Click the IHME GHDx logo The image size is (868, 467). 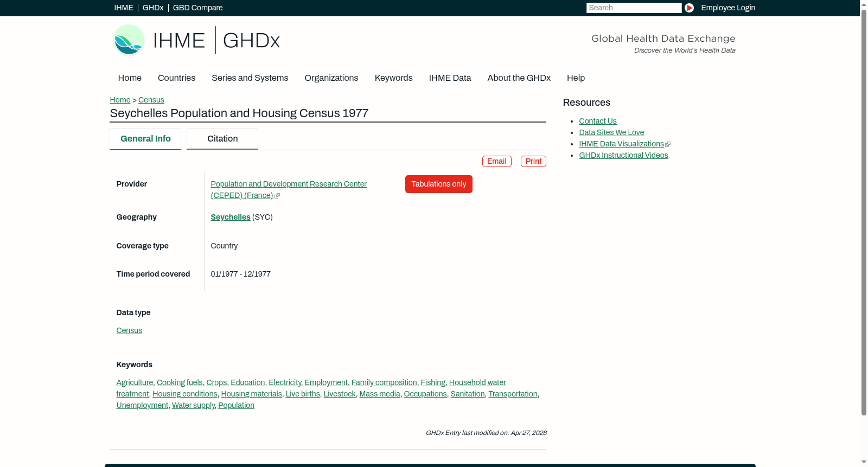[196, 40]
